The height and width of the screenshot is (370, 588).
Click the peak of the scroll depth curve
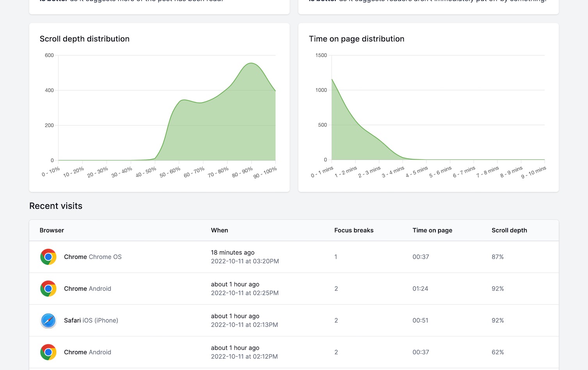click(251, 63)
